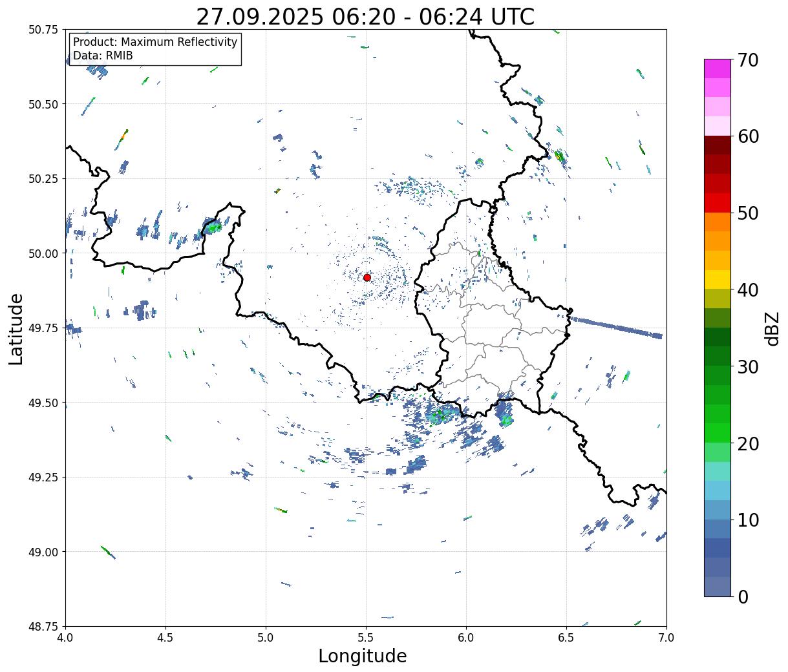788x672 pixels.
Task: Click the longitude tick label 6.0
Action: [466, 638]
